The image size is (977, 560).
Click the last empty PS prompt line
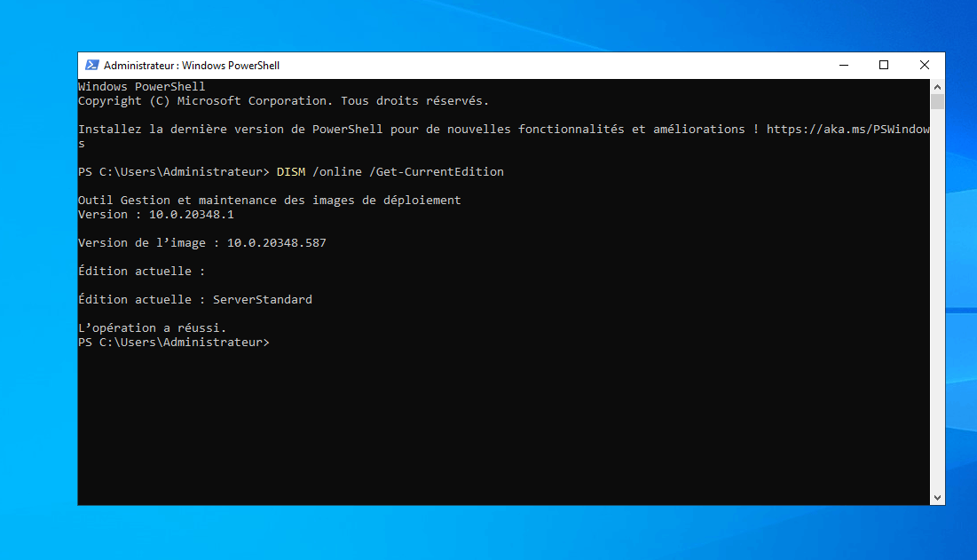pyautogui.click(x=174, y=343)
